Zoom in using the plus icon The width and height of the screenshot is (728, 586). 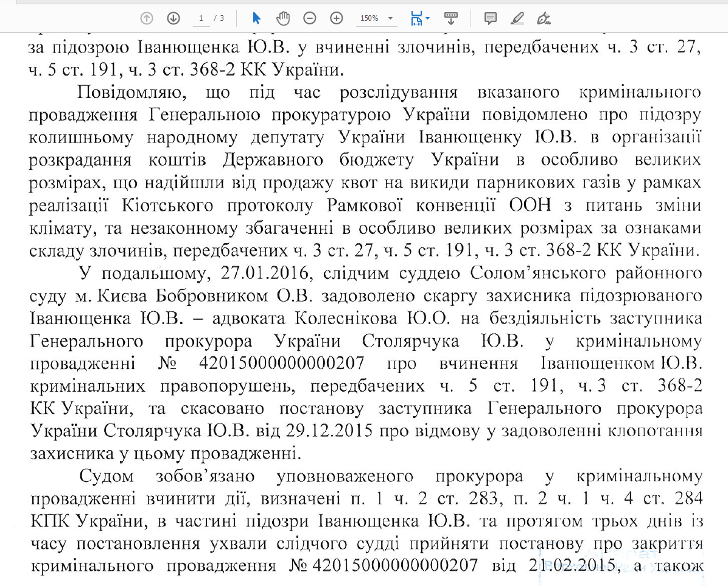(336, 18)
